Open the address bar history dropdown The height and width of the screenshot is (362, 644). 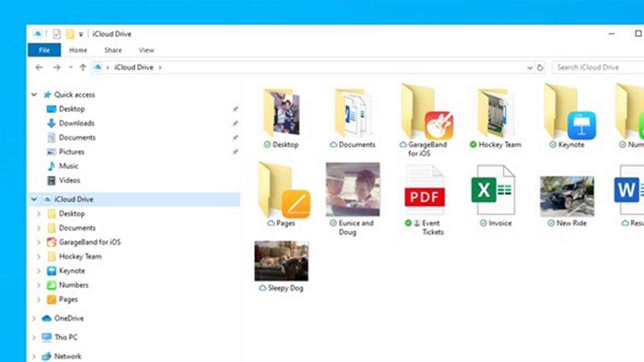530,68
